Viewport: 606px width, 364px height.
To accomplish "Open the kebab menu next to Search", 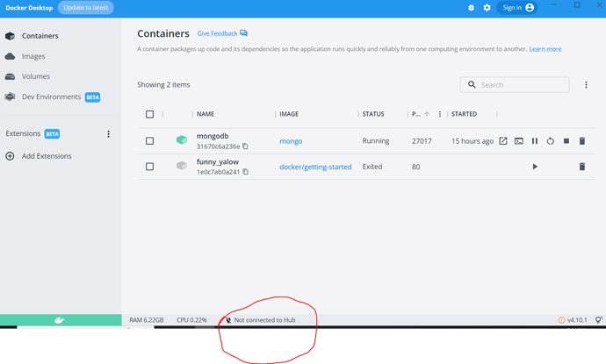I will tap(586, 85).
